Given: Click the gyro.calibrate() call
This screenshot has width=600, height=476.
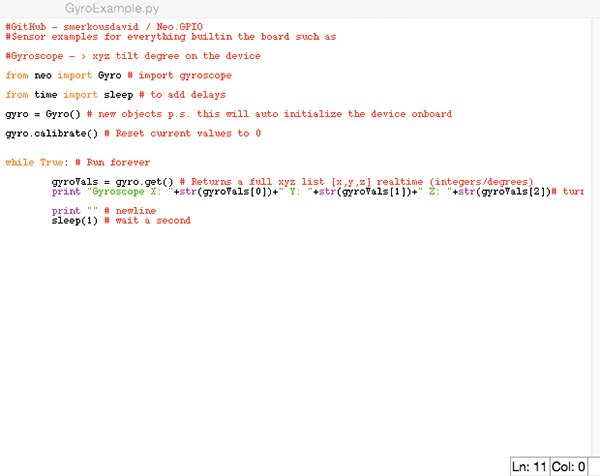Looking at the screenshot, I should [x=50, y=133].
